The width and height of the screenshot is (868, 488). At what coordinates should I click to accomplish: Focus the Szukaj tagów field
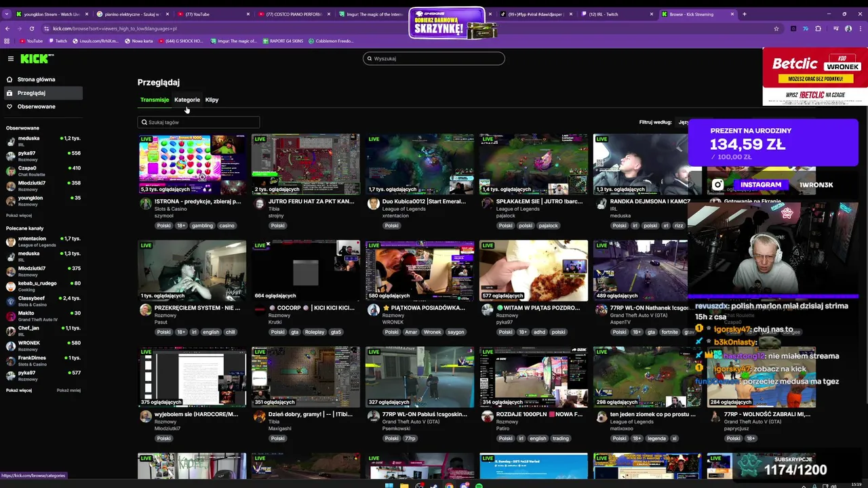point(199,122)
